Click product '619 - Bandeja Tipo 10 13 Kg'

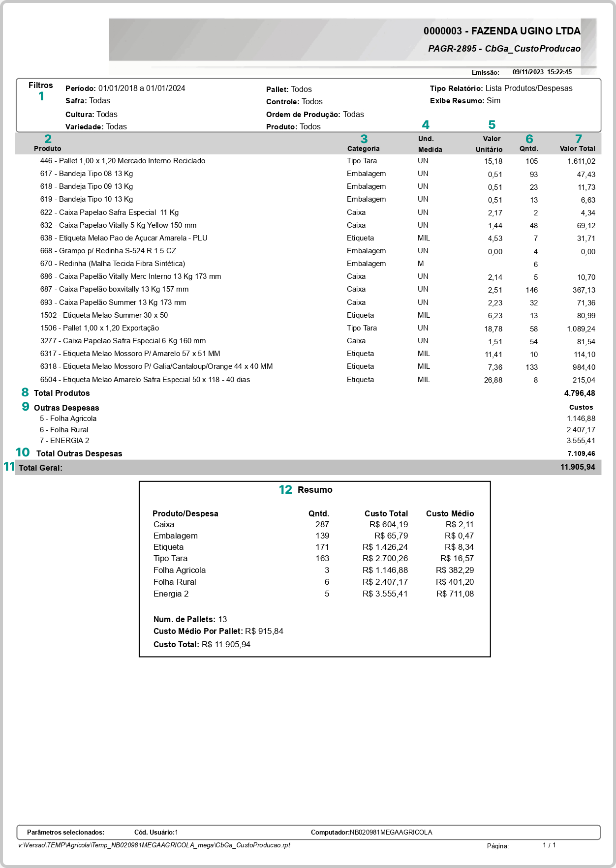(x=87, y=199)
